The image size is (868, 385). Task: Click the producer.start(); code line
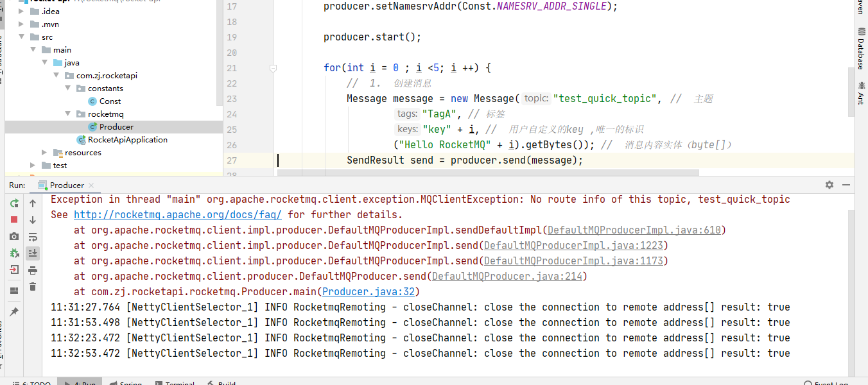(x=372, y=37)
